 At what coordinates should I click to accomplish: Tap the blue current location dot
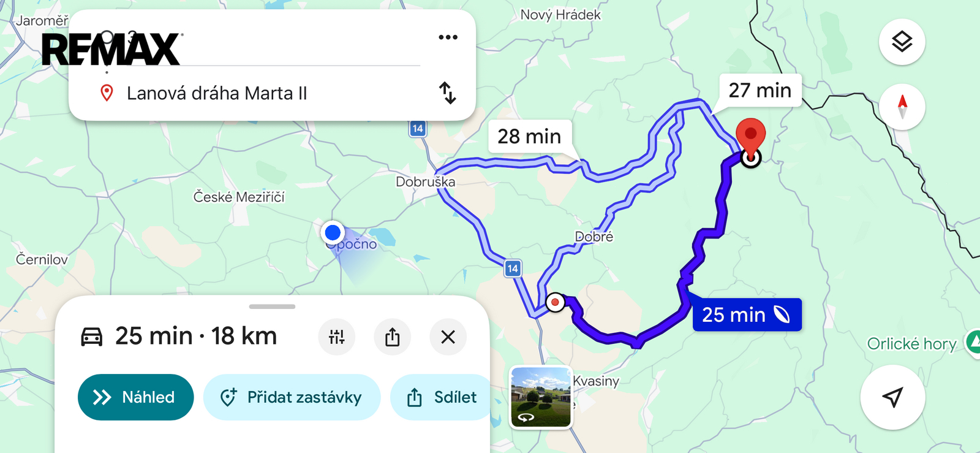[333, 232]
